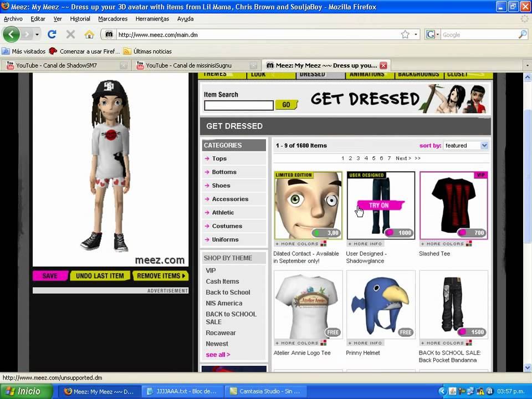The height and width of the screenshot is (399, 532).
Task: Open the Remove Items dropdown button
Action: 161,276
